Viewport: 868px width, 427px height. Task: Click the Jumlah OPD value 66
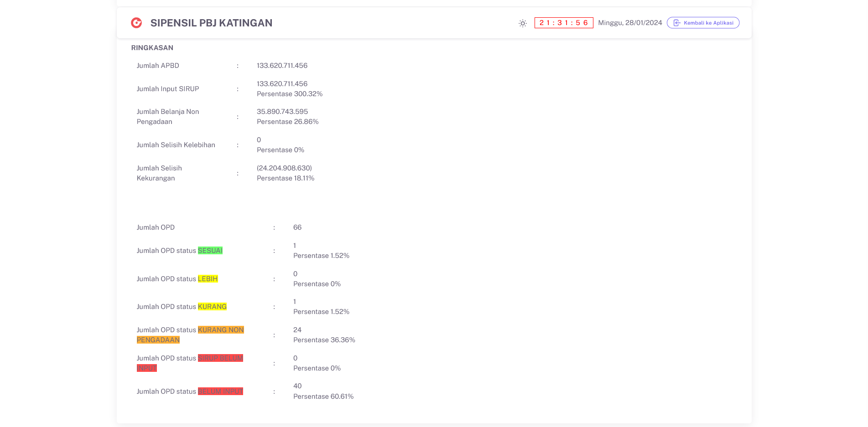tap(297, 227)
